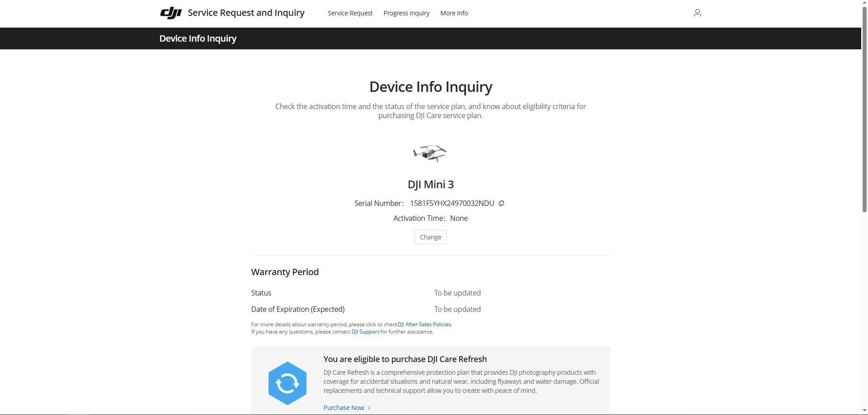868x415 pixels.
Task: Click the DJI Care Refresh hexagon icon
Action: (x=287, y=383)
